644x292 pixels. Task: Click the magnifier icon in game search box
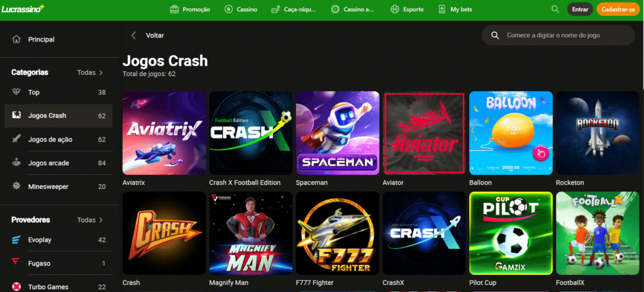[x=496, y=35]
